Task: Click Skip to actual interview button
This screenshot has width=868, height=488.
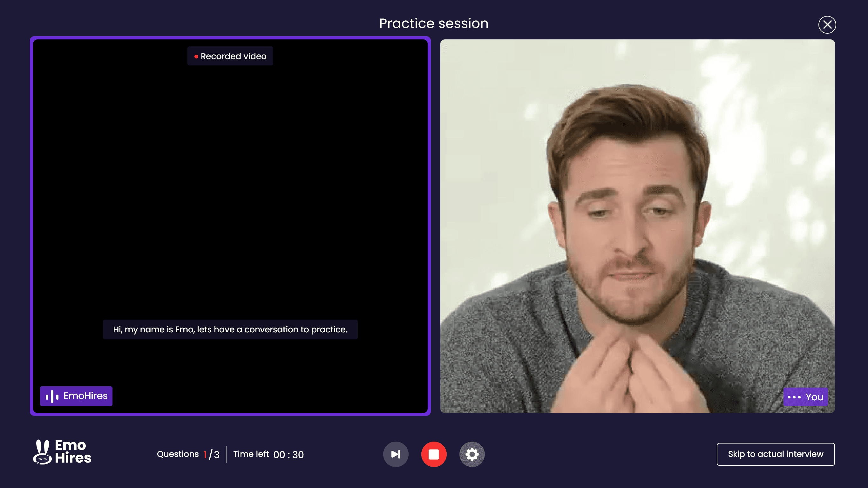Action: 775,454
